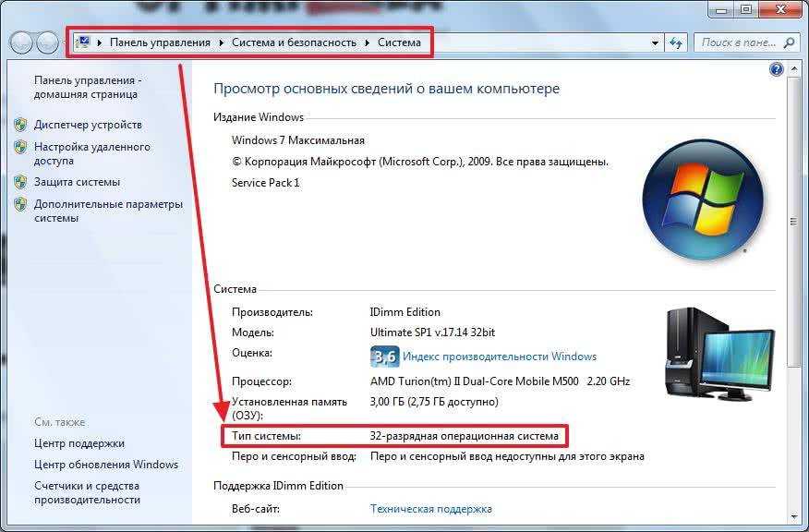Viewport: 809px width, 532px height.
Task: Expand arrow after Система и безопасность breadcrumb
Action: click(368, 42)
